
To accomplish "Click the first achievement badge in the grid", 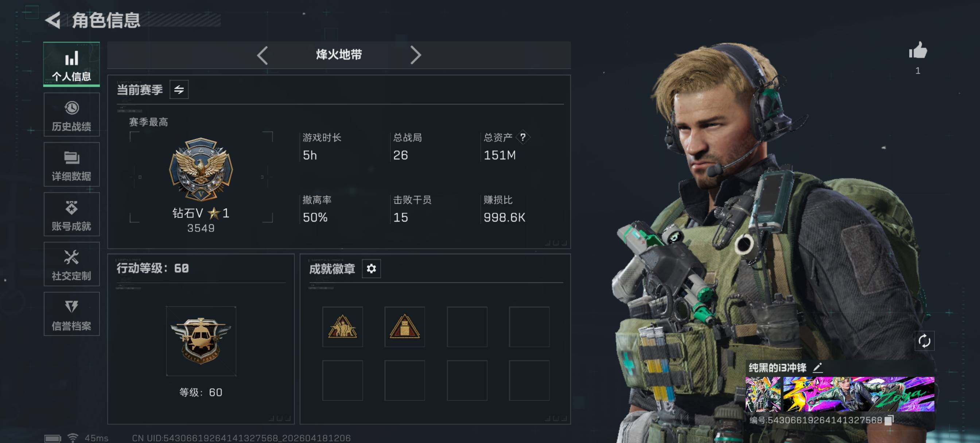I will click(342, 327).
